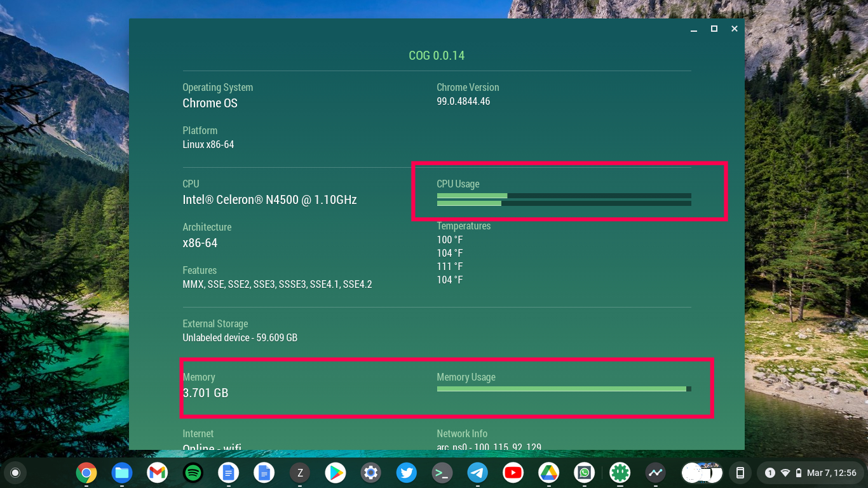The width and height of the screenshot is (868, 488).
Task: Launch Spotify from the shelf
Action: (x=193, y=473)
